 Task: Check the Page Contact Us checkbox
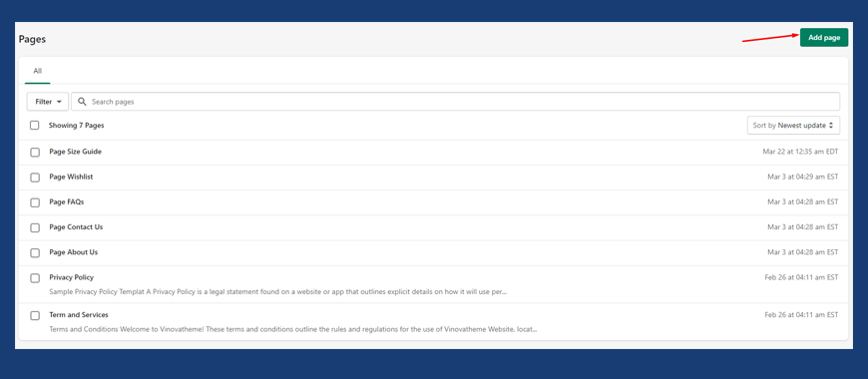[x=35, y=228]
